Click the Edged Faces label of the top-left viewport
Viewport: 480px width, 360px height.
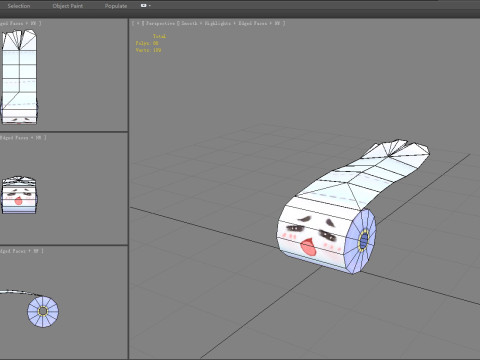[x=12, y=24]
